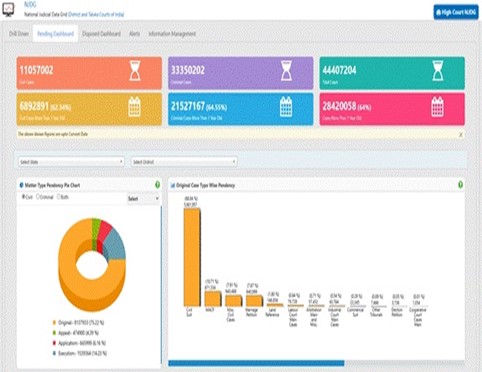Screen dimensions: 482x372
Task: Click calendar icon on yellow civil cases card
Action: pyautogui.click(x=135, y=107)
